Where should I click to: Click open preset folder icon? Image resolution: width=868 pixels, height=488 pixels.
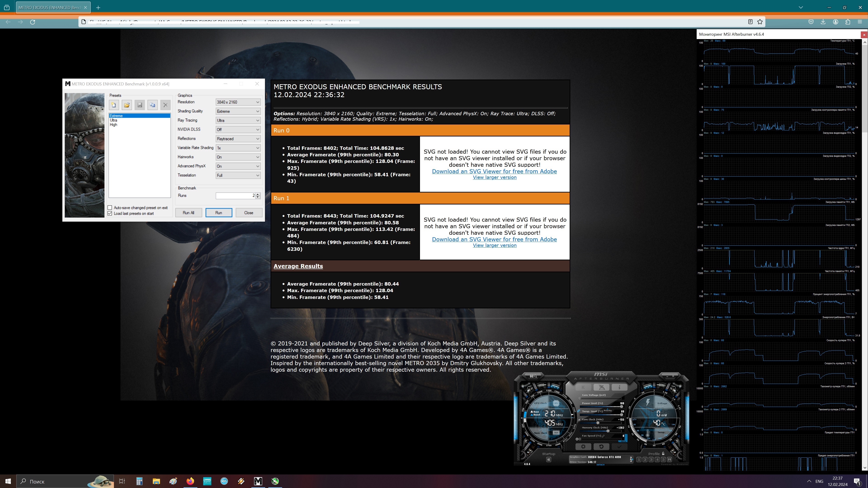pyautogui.click(x=127, y=105)
